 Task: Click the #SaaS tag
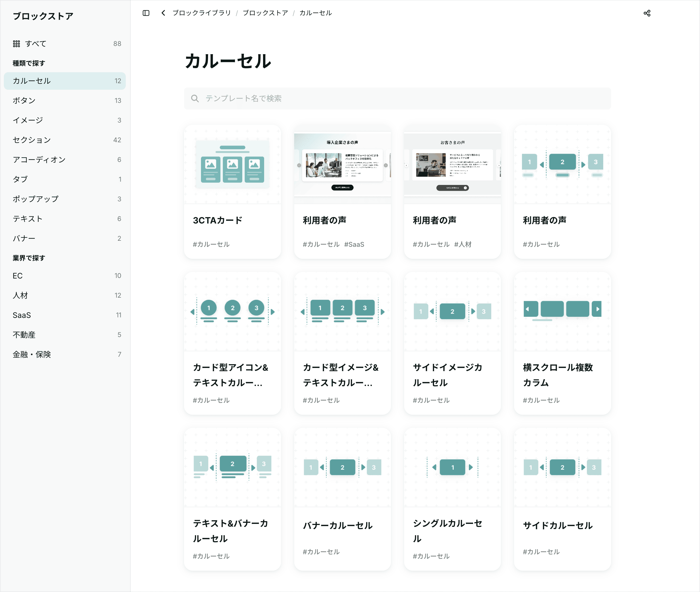click(x=354, y=244)
